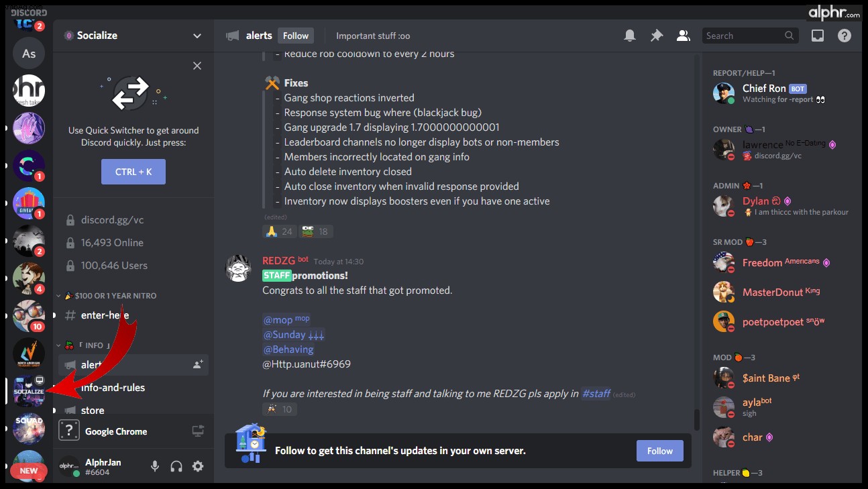The width and height of the screenshot is (868, 489).
Task: Click the CTRL + K button
Action: pyautogui.click(x=133, y=172)
